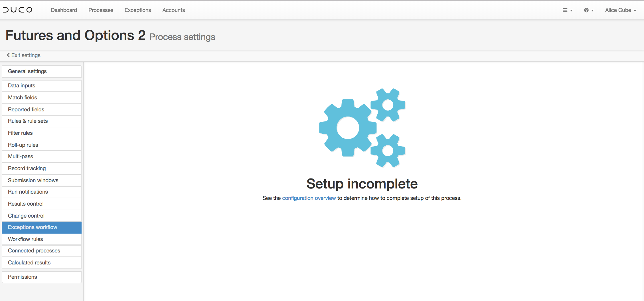Viewport: 644px width, 301px height.
Task: Expand the Alice Cube user menu
Action: (x=621, y=10)
